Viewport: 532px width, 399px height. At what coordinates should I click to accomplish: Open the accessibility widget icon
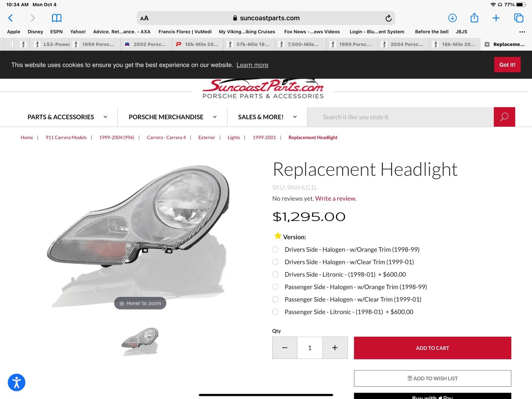coord(16,382)
